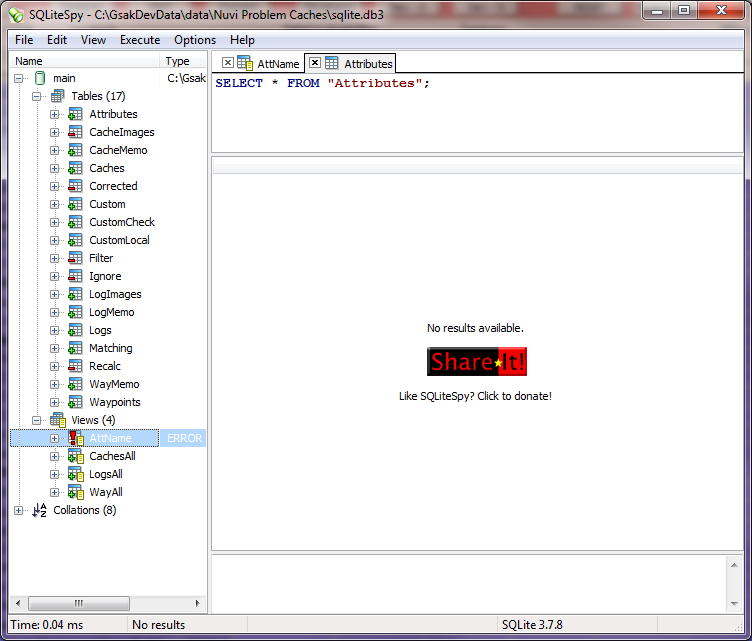Expand the Waypoints table node

point(54,402)
